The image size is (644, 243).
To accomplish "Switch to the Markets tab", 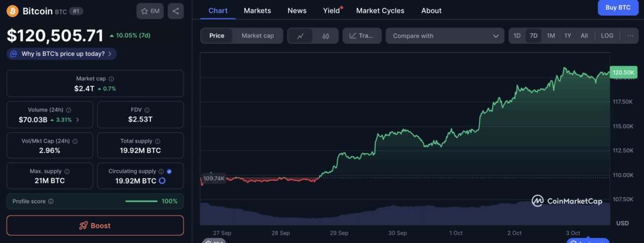I will 257,11.
